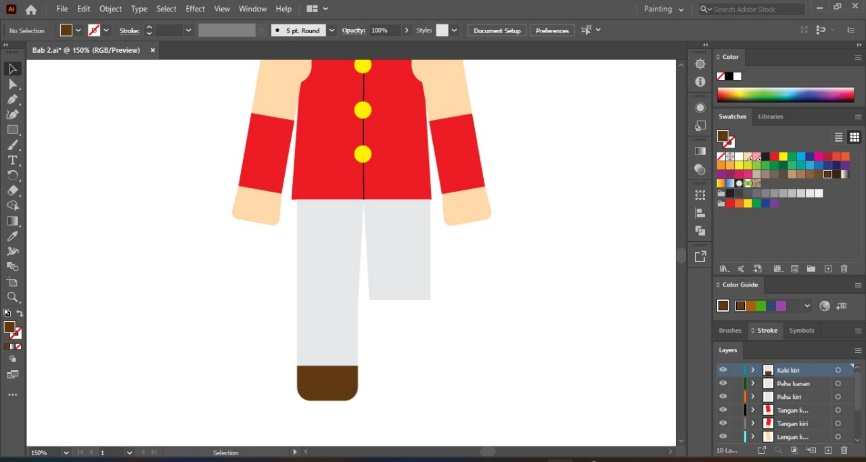Viewport: 866px width, 462px height.
Task: Select the Rectangle tool
Action: (x=12, y=130)
